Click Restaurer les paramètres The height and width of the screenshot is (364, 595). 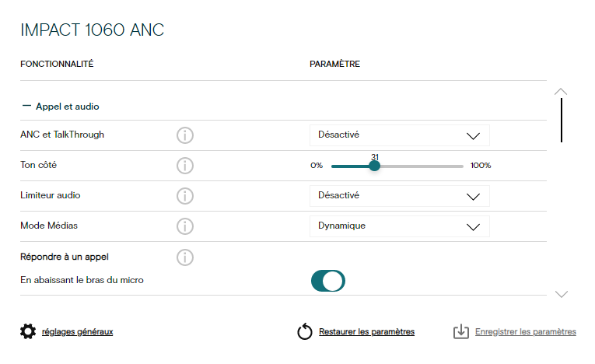point(366,332)
